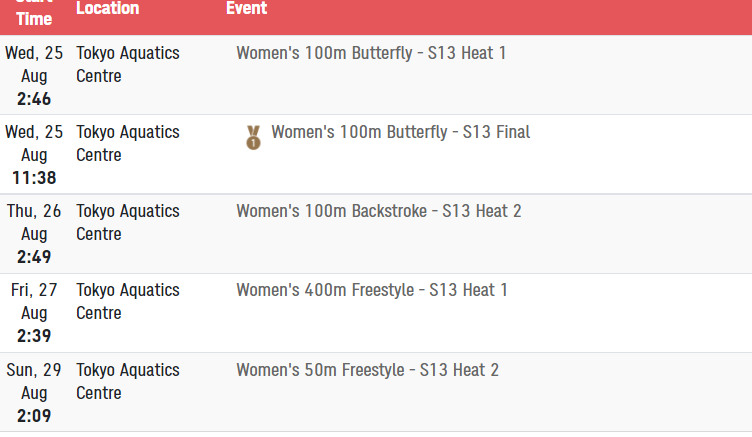Select the 2:09 start time
Viewport: 752px width, 437px height.
34,415
